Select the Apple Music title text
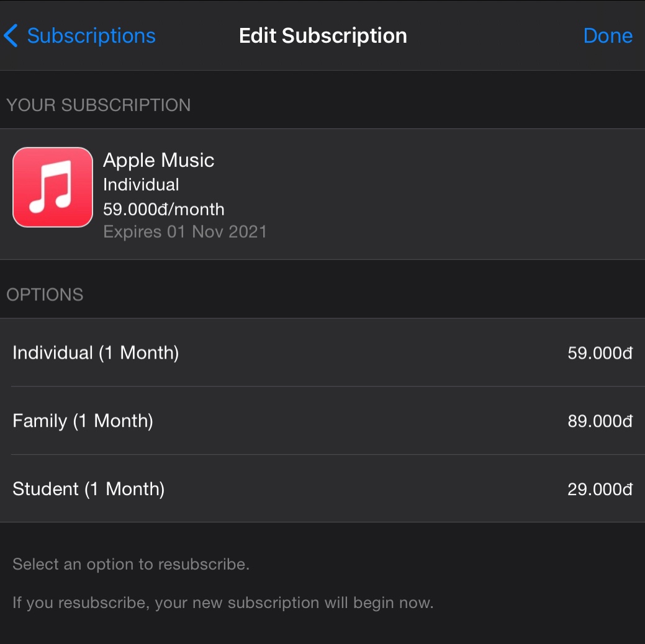The height and width of the screenshot is (644, 645). coord(158,160)
